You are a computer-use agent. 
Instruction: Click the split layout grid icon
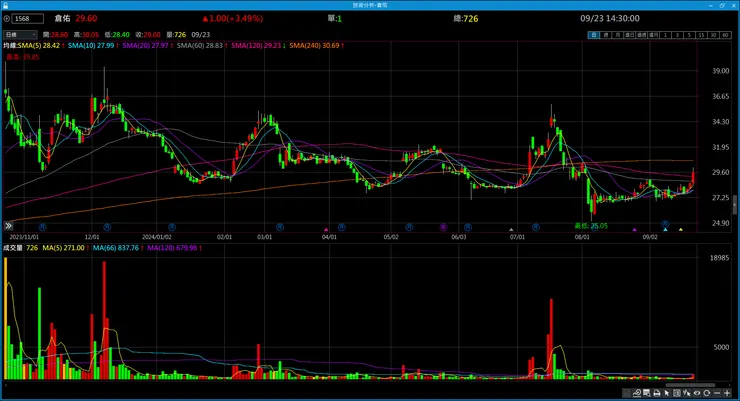click(677, 393)
